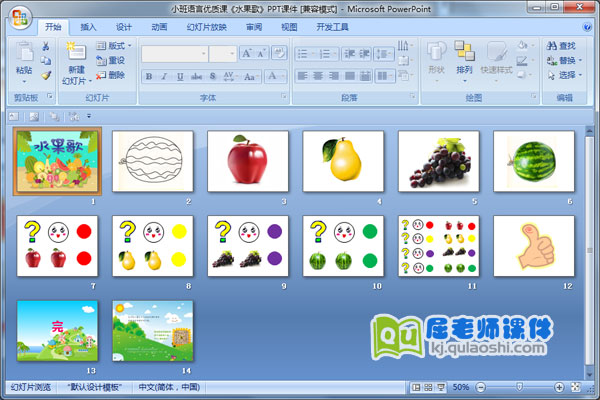
Task: Click the Increase Font Size icon
Action: 246,53
